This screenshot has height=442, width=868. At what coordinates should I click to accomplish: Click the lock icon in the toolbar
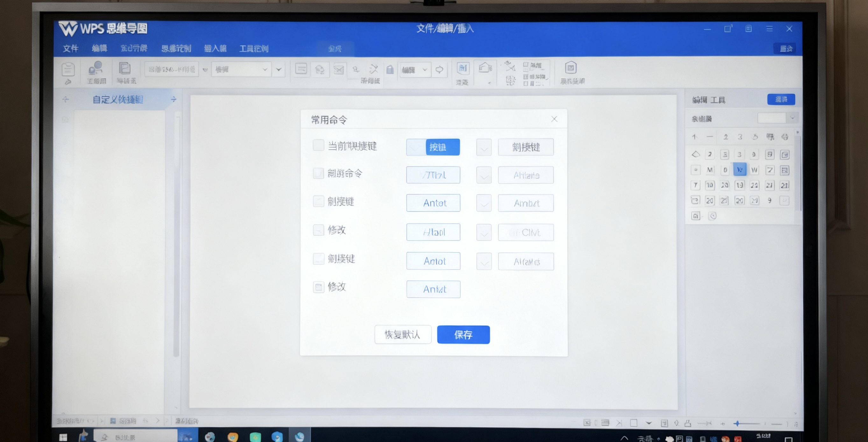391,69
